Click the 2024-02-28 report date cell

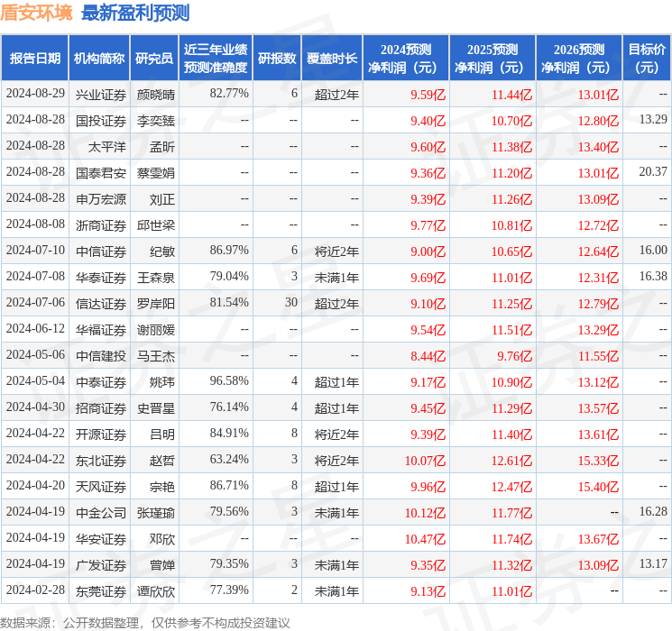[35, 591]
